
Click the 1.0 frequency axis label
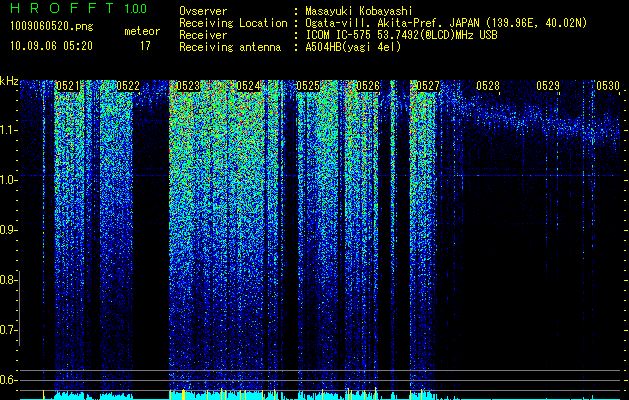(8, 180)
